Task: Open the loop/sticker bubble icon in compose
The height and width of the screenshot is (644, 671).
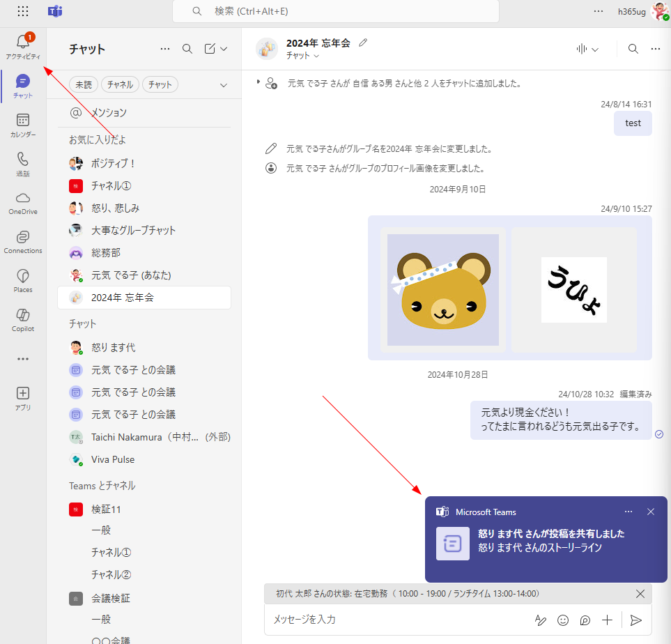Action: tap(585, 620)
